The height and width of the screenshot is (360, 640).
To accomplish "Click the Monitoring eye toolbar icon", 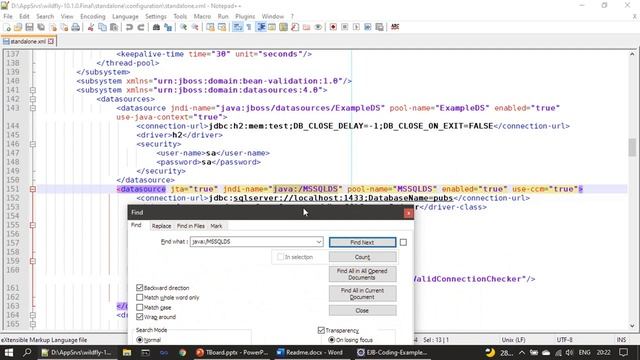I will (318, 27).
